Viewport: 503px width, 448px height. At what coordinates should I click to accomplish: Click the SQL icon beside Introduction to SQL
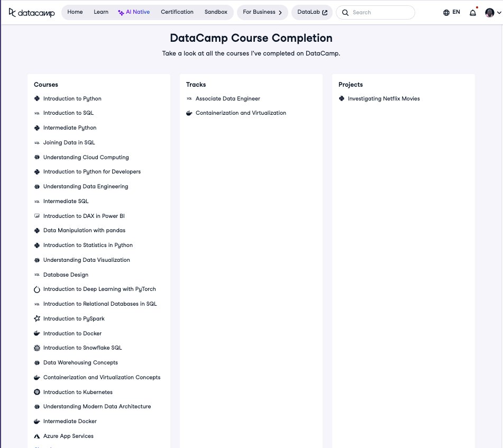click(37, 113)
